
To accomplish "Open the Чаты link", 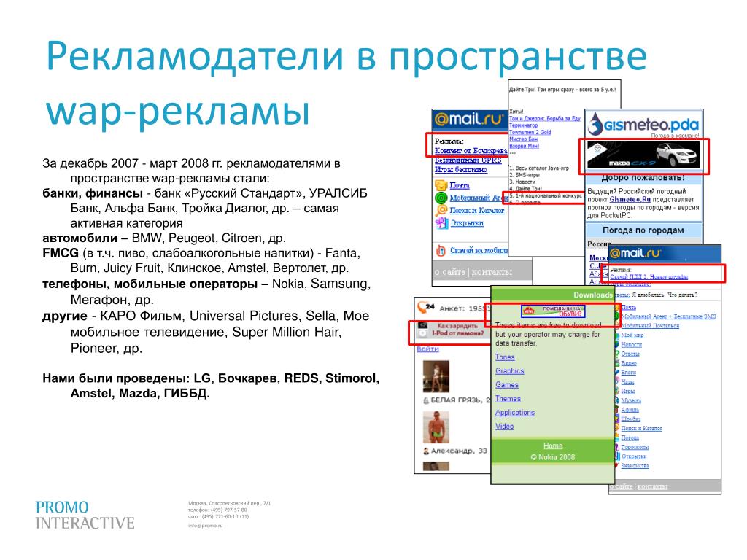I will point(628,381).
